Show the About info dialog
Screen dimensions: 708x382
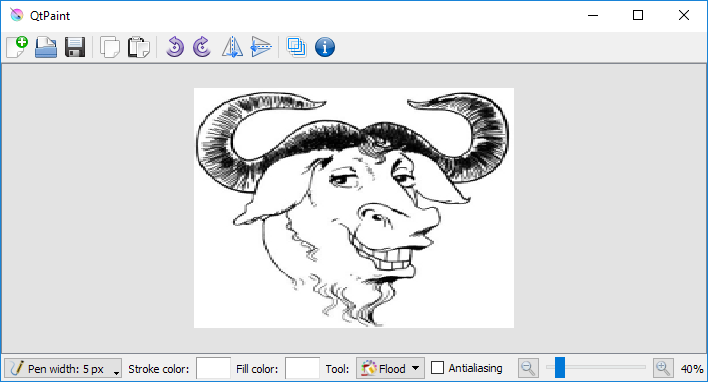coord(325,47)
